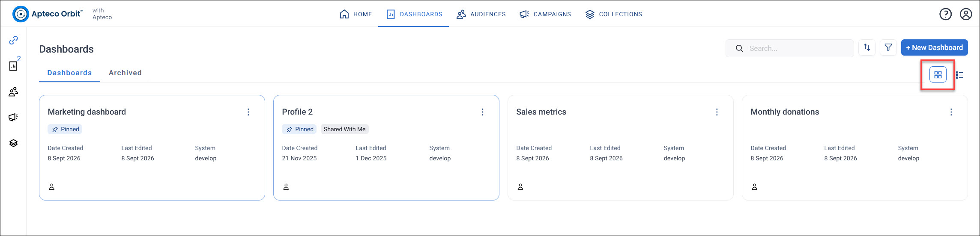The image size is (980, 236).
Task: Open the Sales metrics dashboard title
Action: [541, 112]
